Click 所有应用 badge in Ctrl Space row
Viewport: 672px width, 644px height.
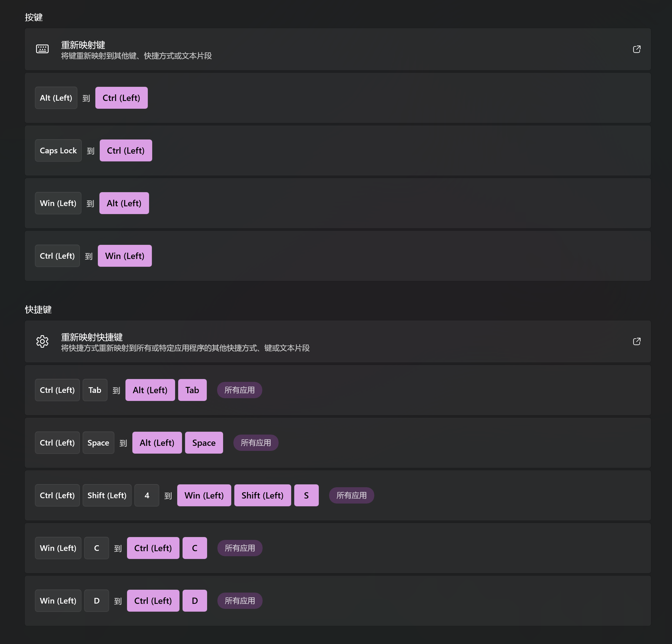click(256, 443)
